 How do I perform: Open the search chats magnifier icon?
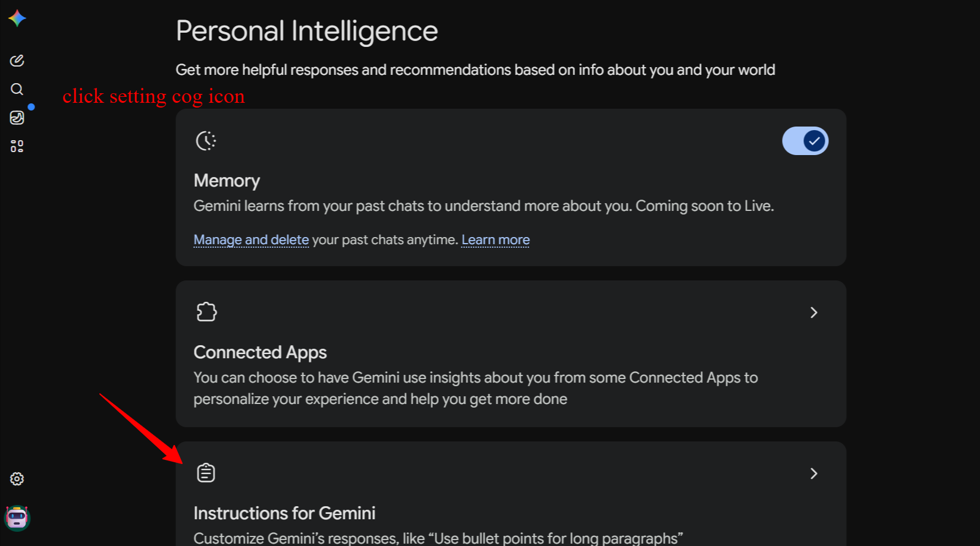point(17,89)
